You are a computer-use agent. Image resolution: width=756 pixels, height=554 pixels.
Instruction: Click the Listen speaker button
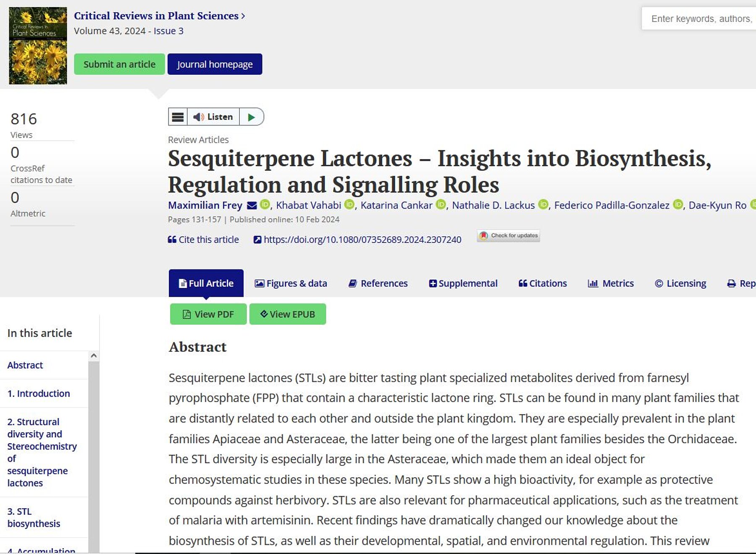point(213,117)
